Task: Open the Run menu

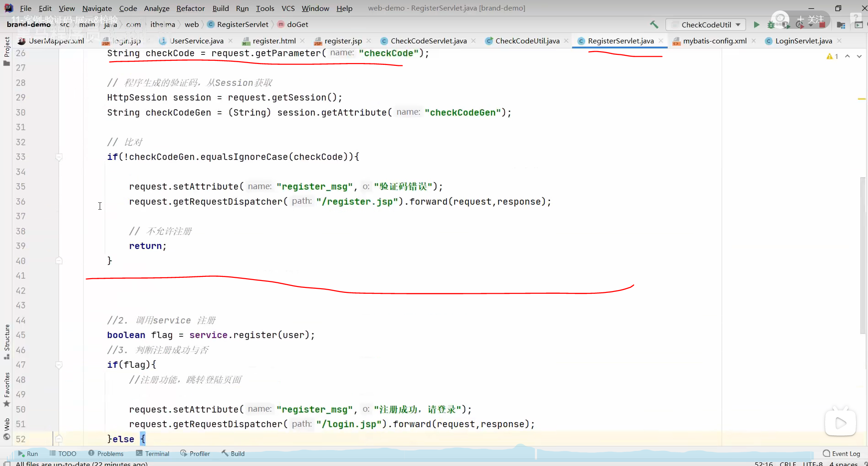Action: tap(242, 8)
